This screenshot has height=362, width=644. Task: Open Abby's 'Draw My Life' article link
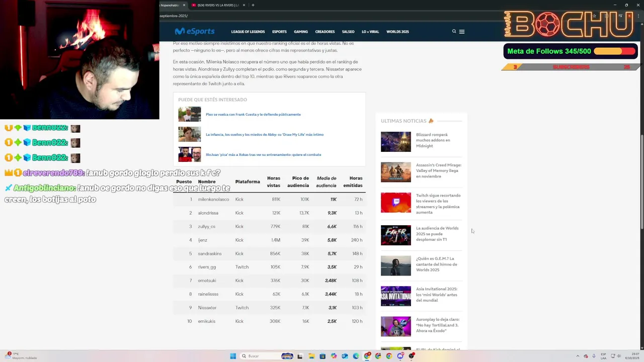pos(265,134)
